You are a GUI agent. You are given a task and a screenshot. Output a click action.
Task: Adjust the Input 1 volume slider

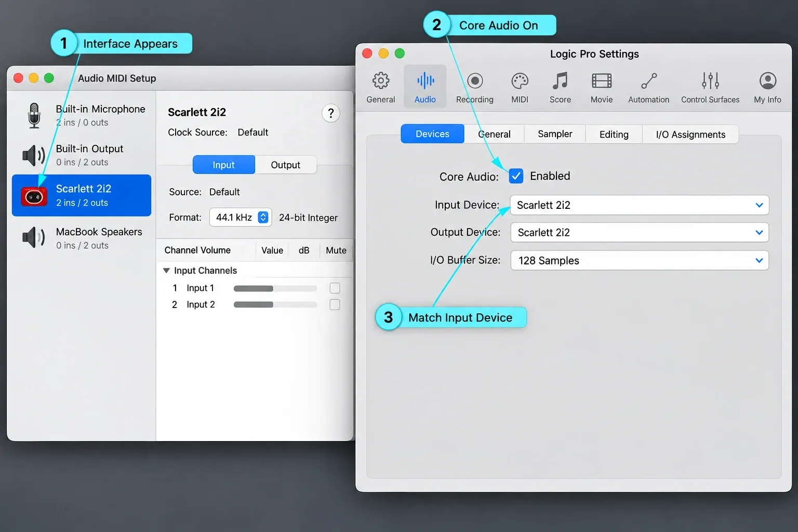(x=275, y=288)
